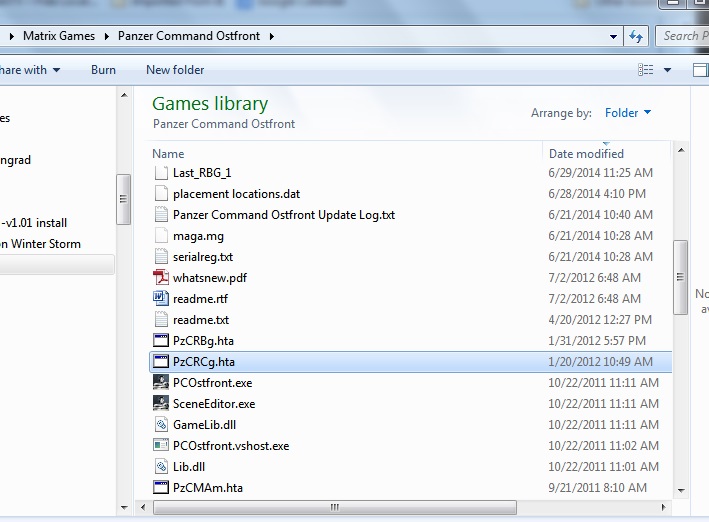Select the file name PCOstfront.vshost.exe
The width and height of the screenshot is (709, 522).
click(x=231, y=446)
